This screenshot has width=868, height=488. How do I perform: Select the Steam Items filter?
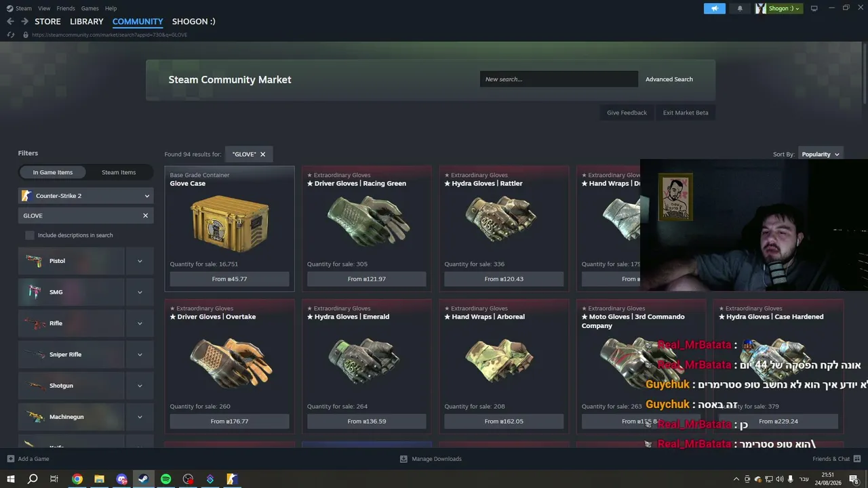point(119,172)
